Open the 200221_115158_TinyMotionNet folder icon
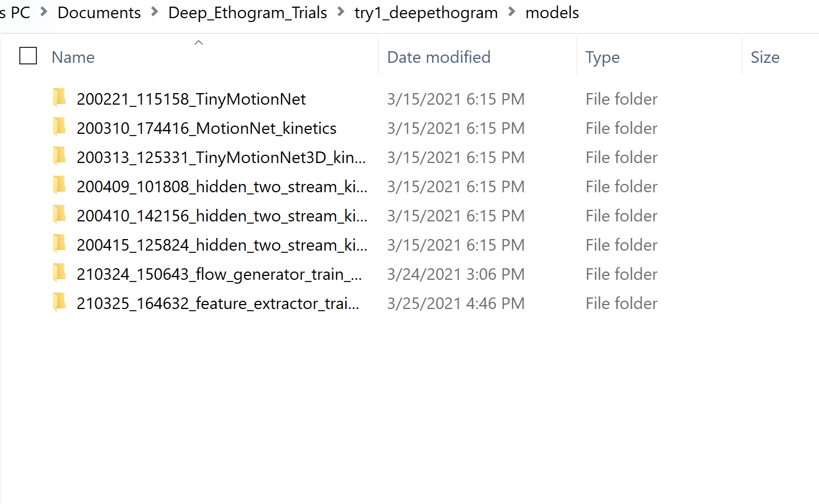The width and height of the screenshot is (819, 504). coord(59,98)
